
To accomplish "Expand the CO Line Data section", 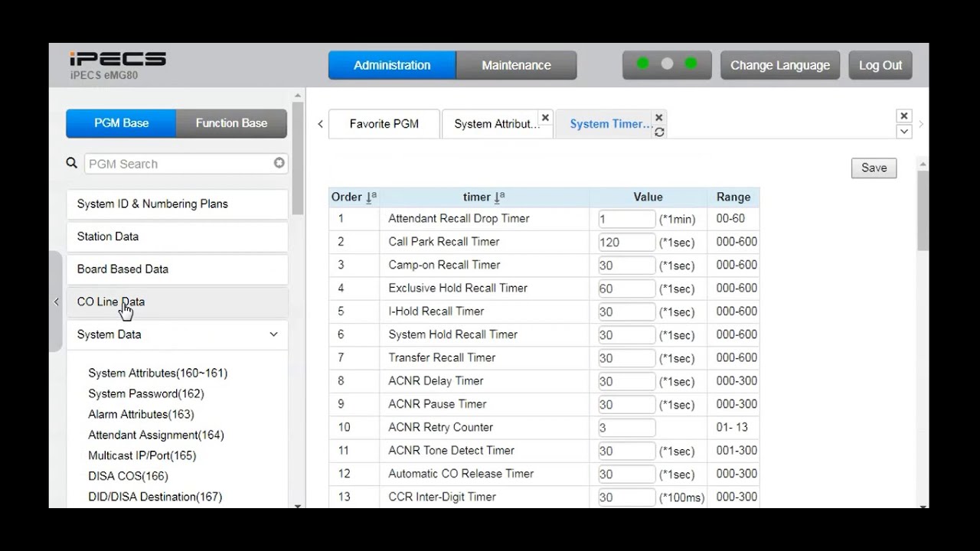I will [177, 302].
